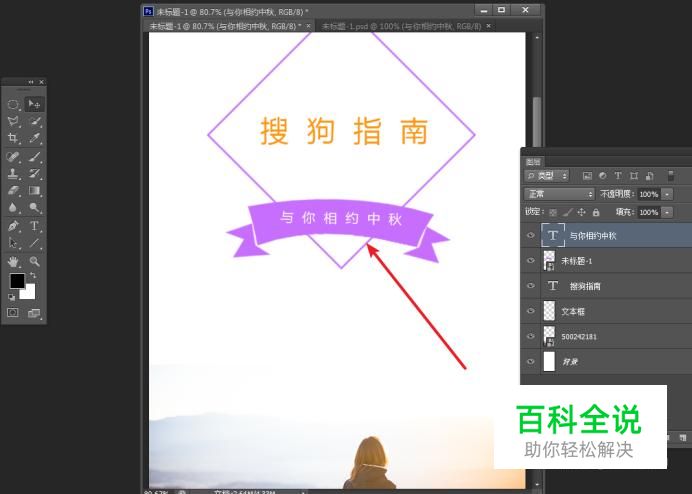The image size is (692, 494).
Task: Close the 未标题-1 @ 80.7% document tab
Action: (308, 26)
